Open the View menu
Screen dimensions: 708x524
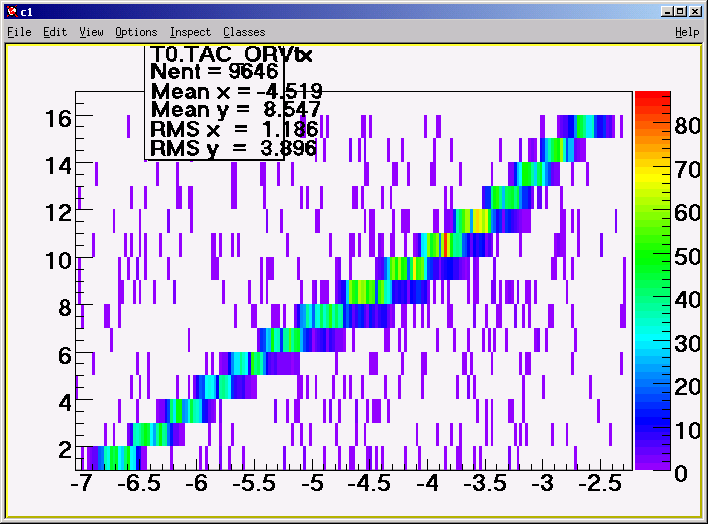(91, 32)
